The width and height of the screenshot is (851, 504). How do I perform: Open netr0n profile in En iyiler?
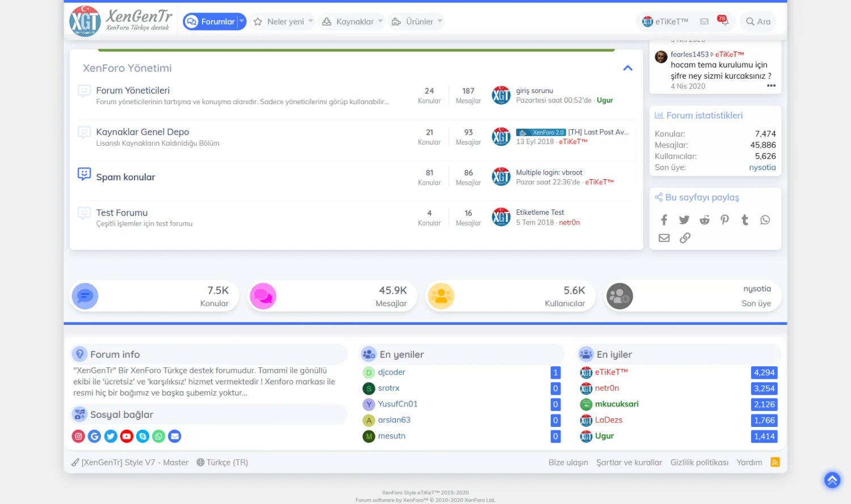click(607, 388)
